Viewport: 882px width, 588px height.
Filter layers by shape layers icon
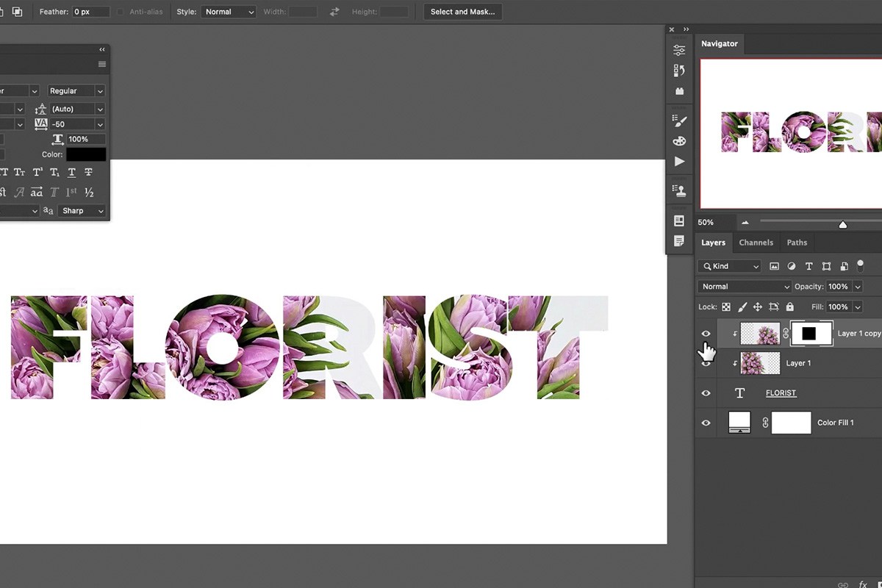pos(826,266)
